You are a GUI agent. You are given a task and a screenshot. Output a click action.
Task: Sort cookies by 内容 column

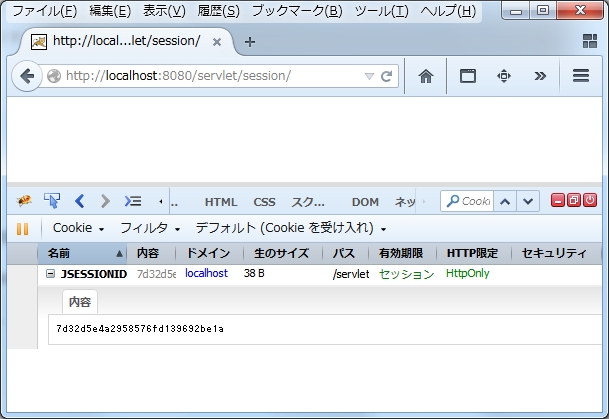tap(151, 254)
